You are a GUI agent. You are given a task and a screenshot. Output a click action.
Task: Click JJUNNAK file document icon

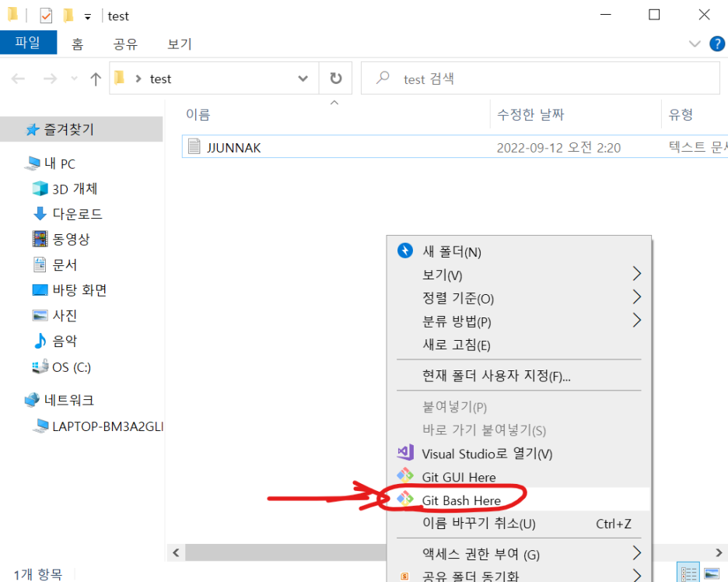(194, 146)
